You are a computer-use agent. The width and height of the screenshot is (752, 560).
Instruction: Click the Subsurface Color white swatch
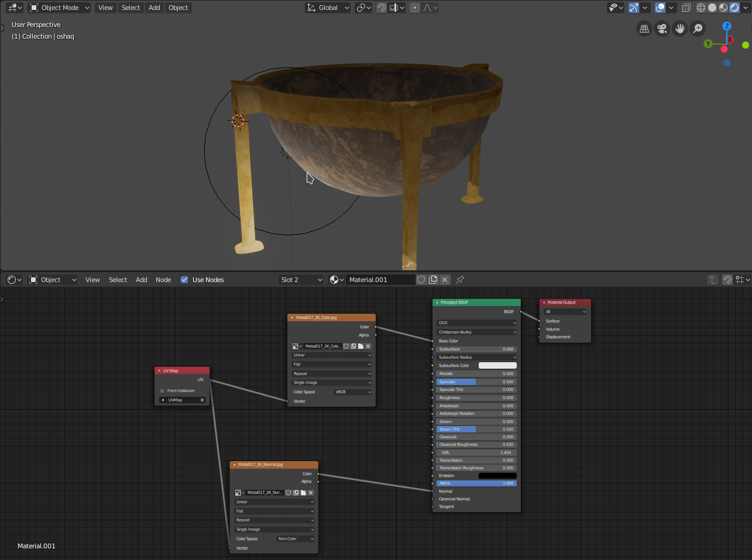(x=497, y=366)
